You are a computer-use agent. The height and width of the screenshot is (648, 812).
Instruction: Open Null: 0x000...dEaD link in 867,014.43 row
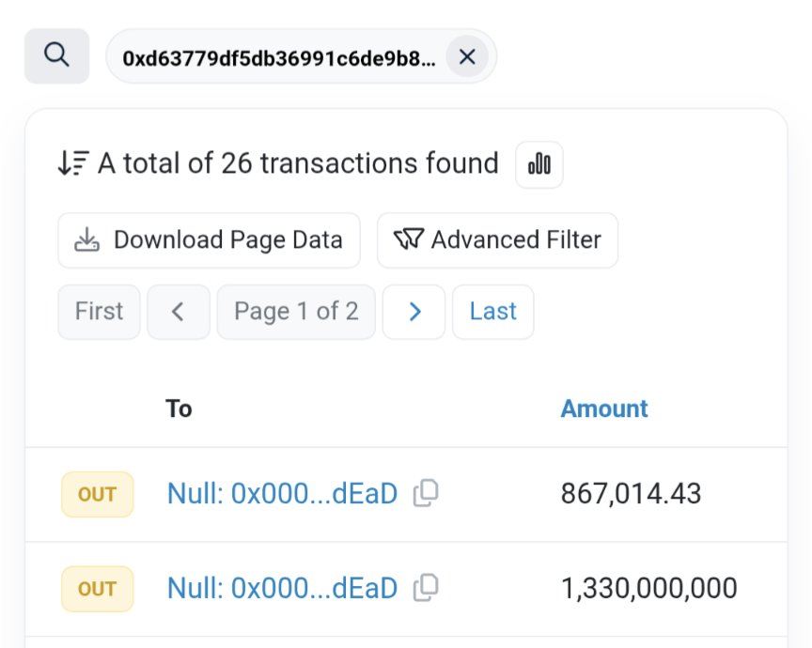point(282,494)
